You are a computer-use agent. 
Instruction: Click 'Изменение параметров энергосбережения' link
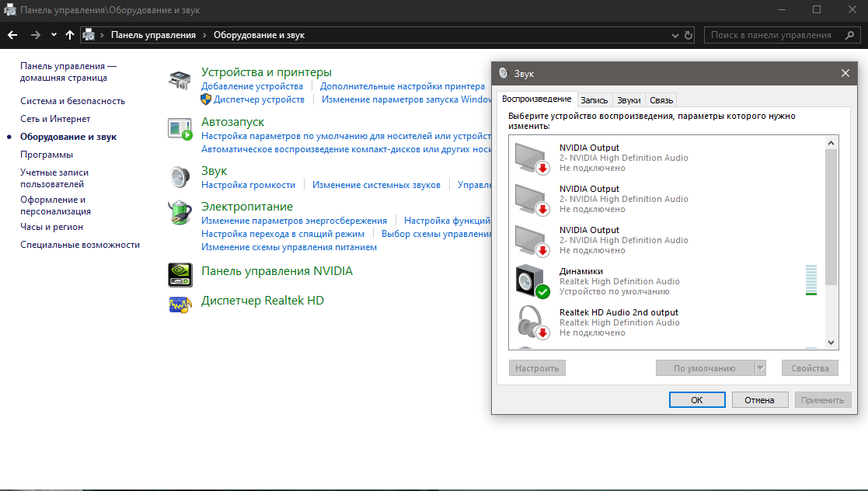294,221
